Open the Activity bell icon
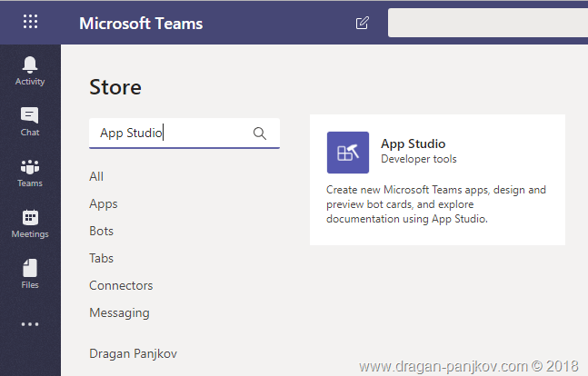This screenshot has height=376, width=588. 30,64
